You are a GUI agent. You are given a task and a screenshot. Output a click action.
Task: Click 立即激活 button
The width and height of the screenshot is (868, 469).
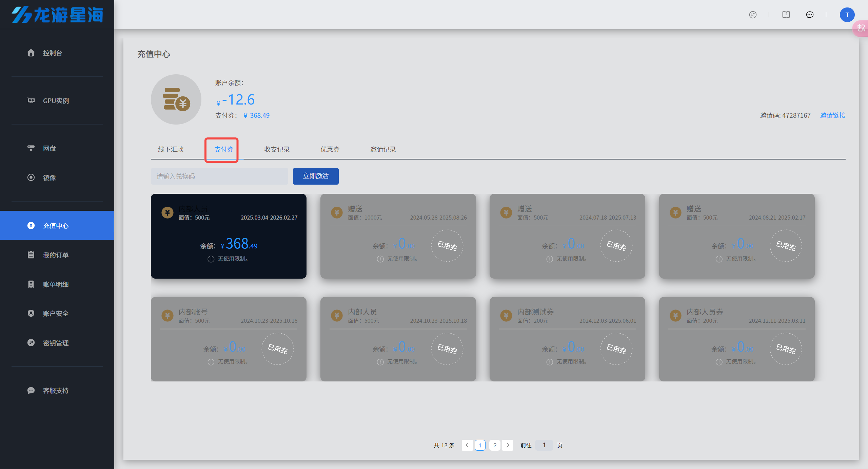pyautogui.click(x=315, y=176)
